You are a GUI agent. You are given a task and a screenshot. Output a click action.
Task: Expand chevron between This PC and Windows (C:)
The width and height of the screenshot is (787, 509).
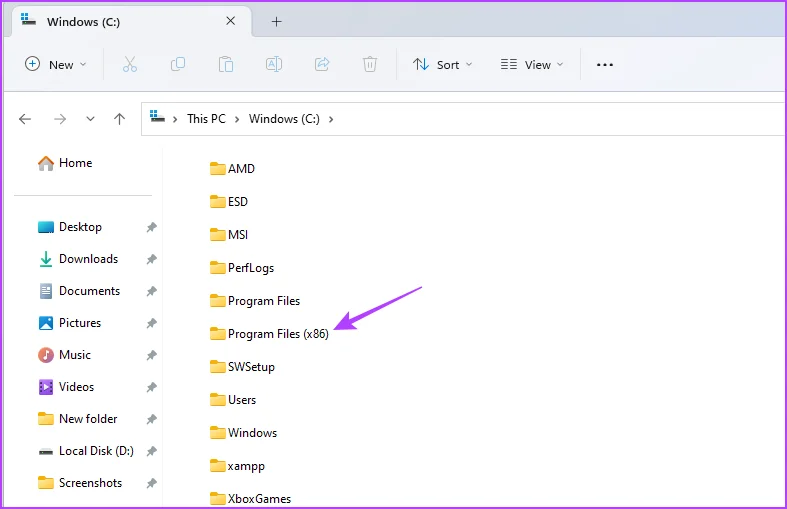click(237, 119)
